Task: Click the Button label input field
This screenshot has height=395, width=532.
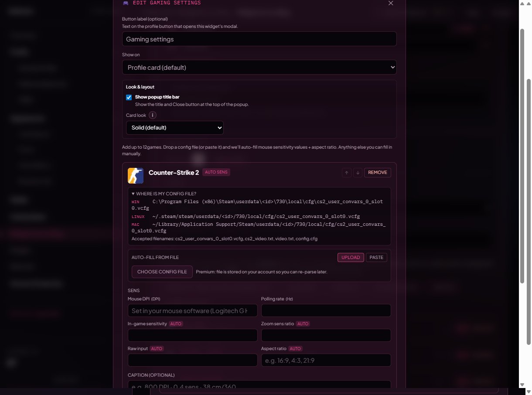Action: click(x=259, y=39)
